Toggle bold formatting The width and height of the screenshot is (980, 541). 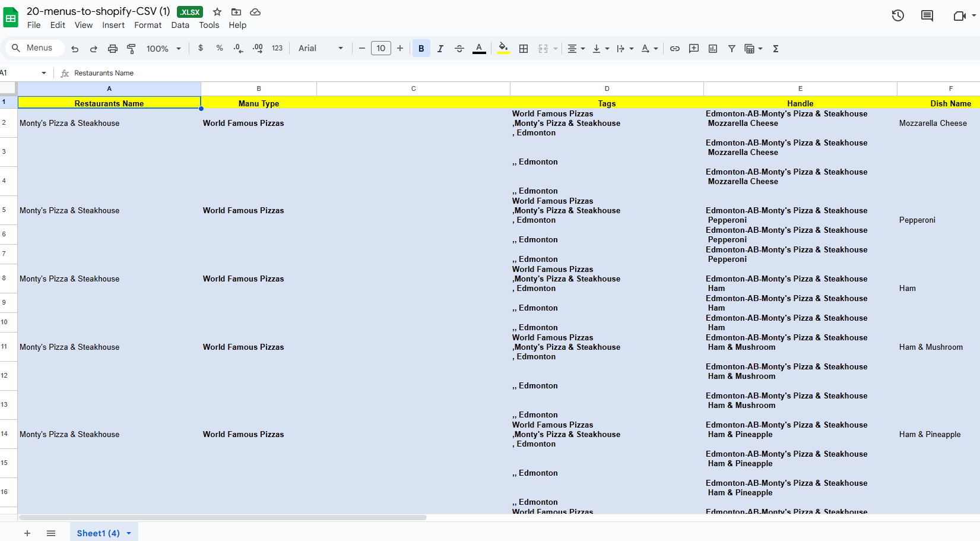[x=421, y=49]
